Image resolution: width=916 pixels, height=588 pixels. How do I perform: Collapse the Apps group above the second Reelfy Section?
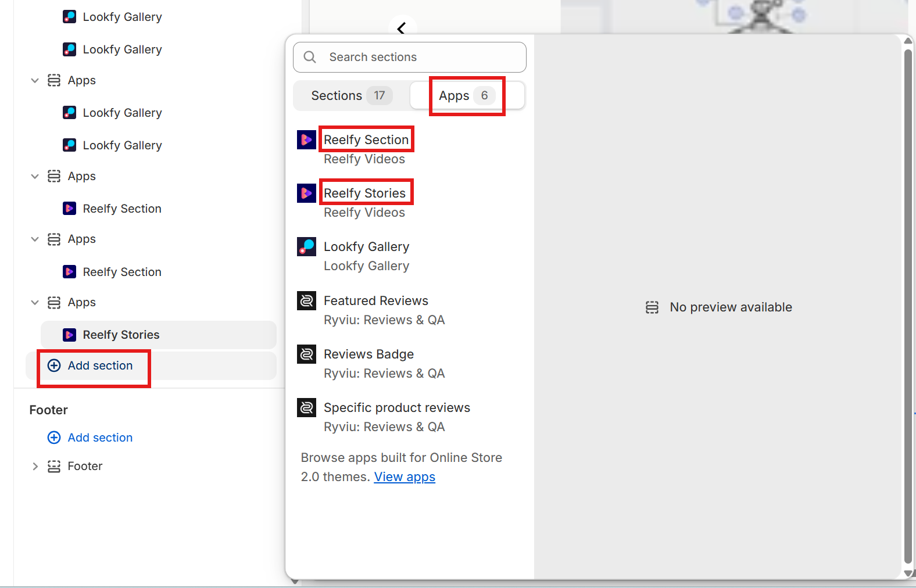tap(35, 239)
